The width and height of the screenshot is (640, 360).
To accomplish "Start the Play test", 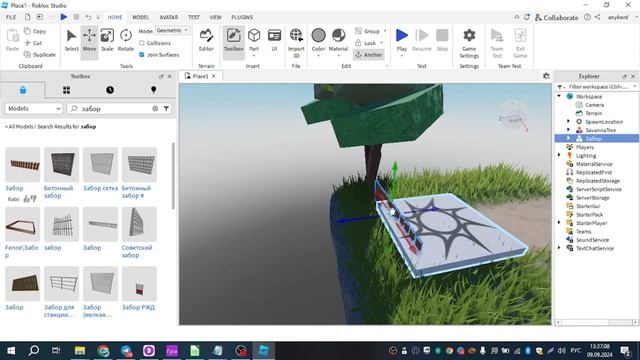I will click(402, 40).
